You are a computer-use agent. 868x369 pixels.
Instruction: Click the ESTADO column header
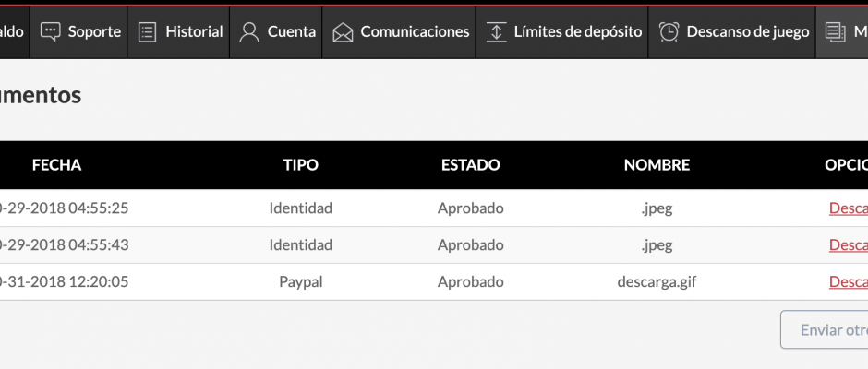471,165
